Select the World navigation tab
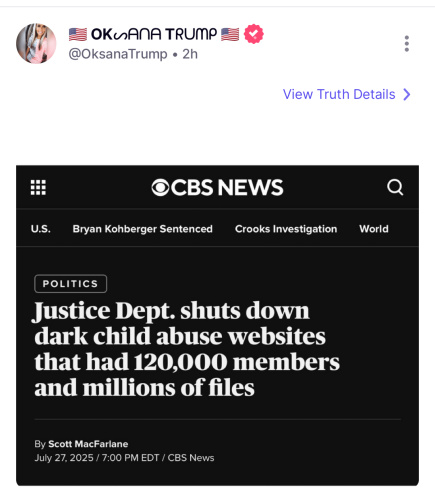The image size is (435, 500). pyautogui.click(x=374, y=229)
